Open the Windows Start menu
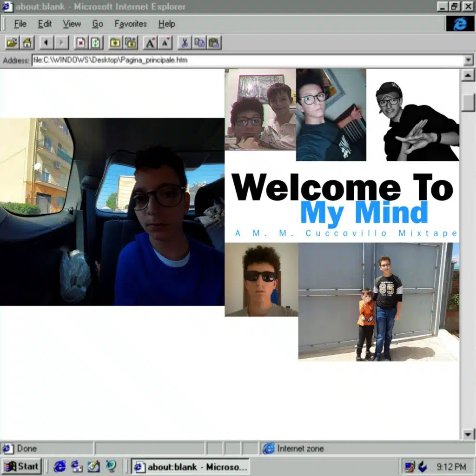Image resolution: width=476 pixels, height=476 pixels. click(21, 466)
